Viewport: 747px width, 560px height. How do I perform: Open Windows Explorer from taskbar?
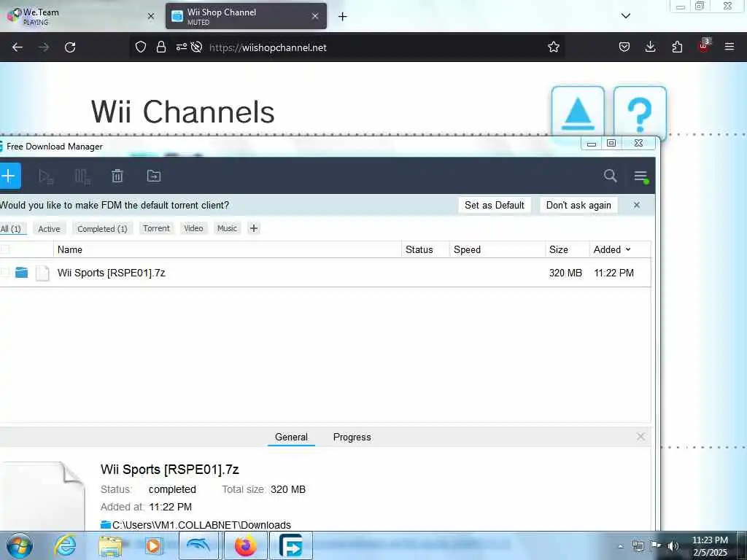110,546
